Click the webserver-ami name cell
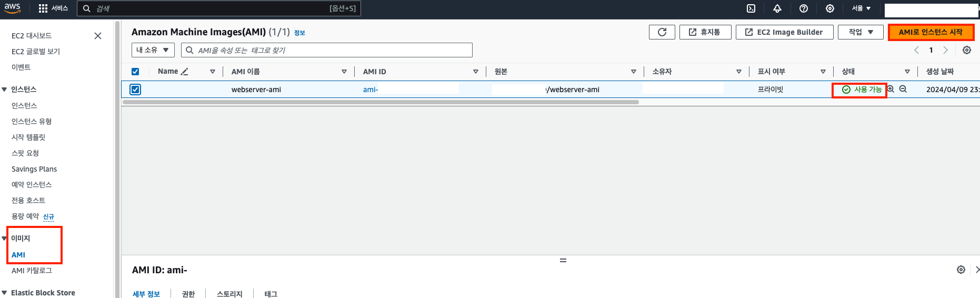 click(x=256, y=90)
